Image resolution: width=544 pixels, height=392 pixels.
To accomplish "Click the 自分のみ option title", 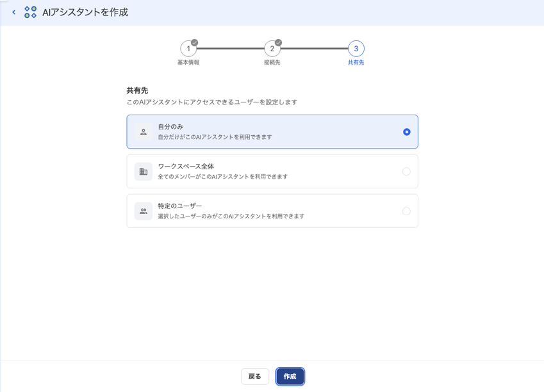I will [170, 127].
